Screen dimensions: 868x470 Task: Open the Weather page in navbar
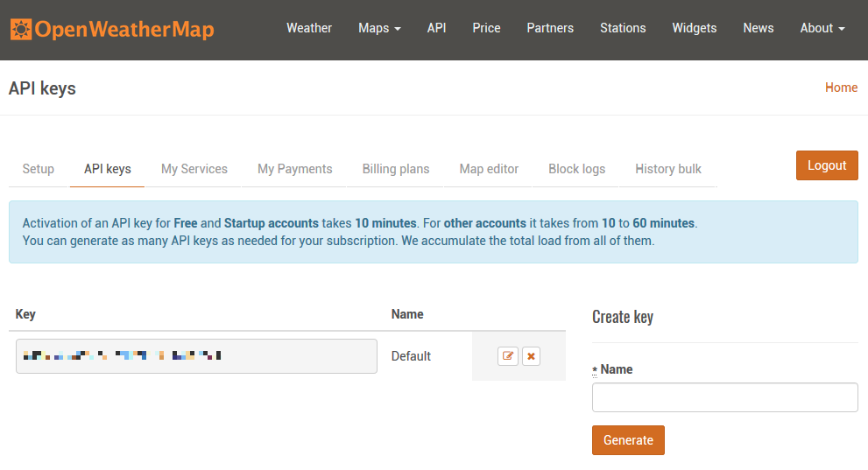pos(309,28)
